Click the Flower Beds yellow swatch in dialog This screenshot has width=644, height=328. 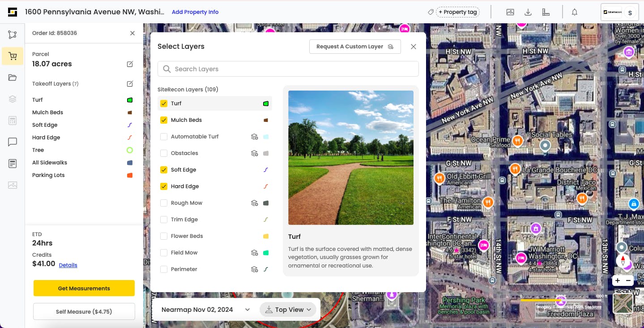pos(266,236)
